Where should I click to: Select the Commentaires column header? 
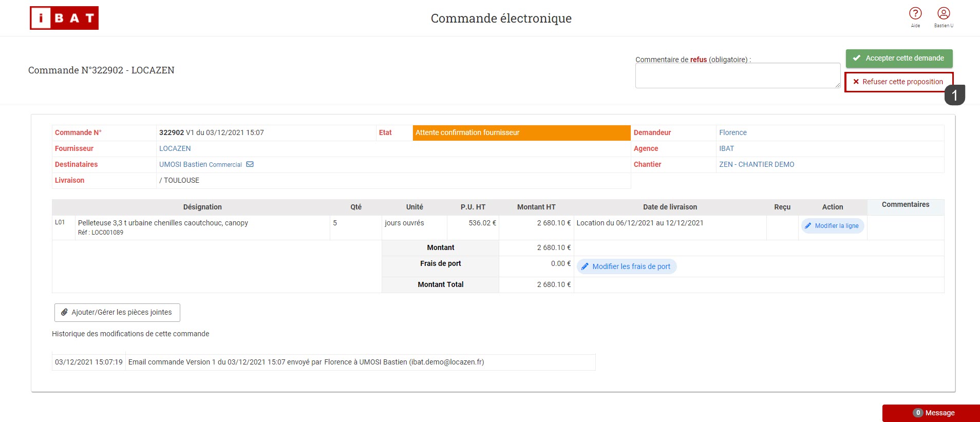905,205
